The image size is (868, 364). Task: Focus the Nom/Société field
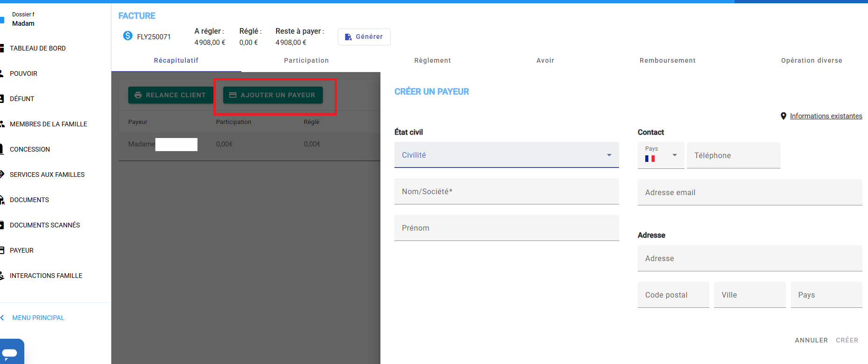(506, 191)
